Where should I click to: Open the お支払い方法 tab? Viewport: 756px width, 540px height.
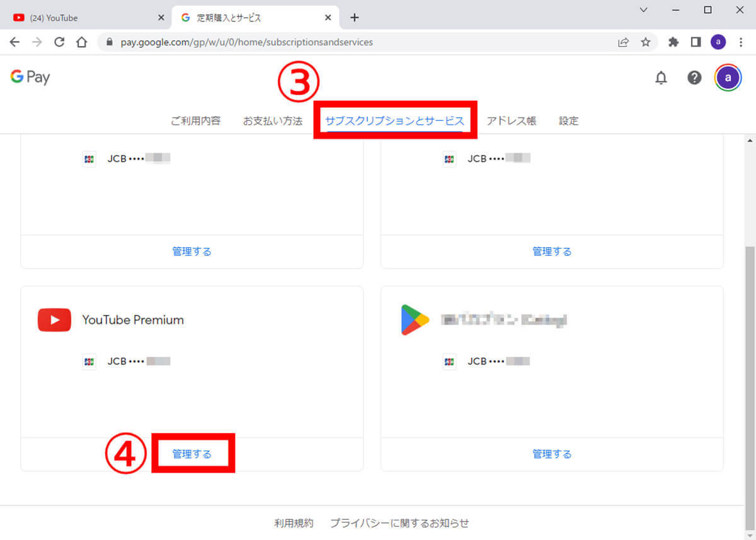[x=273, y=121]
